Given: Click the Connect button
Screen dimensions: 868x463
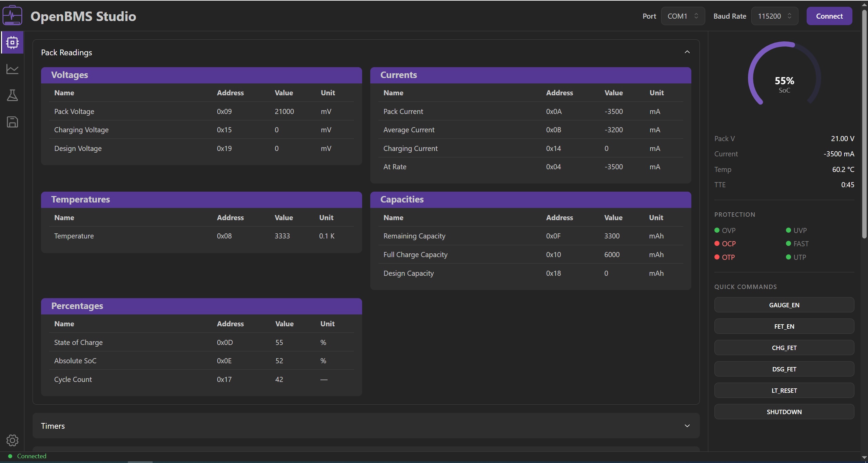Looking at the screenshot, I should click(829, 16).
